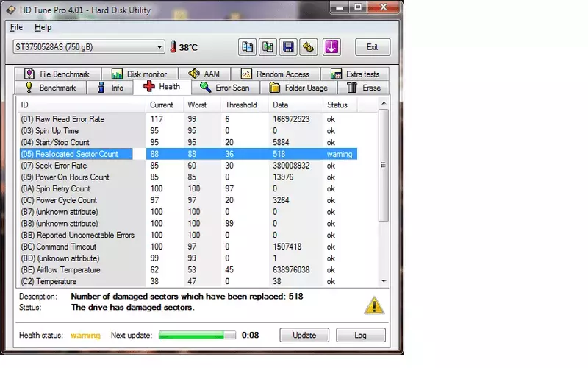Switch to the Random Access tab
This screenshot has width=588, height=368.
pyautogui.click(x=276, y=74)
